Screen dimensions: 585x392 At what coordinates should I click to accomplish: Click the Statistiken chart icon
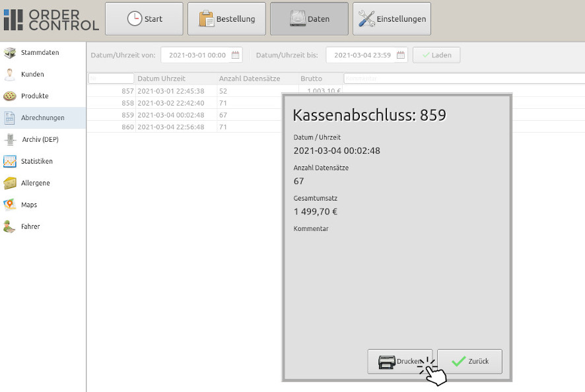click(10, 162)
